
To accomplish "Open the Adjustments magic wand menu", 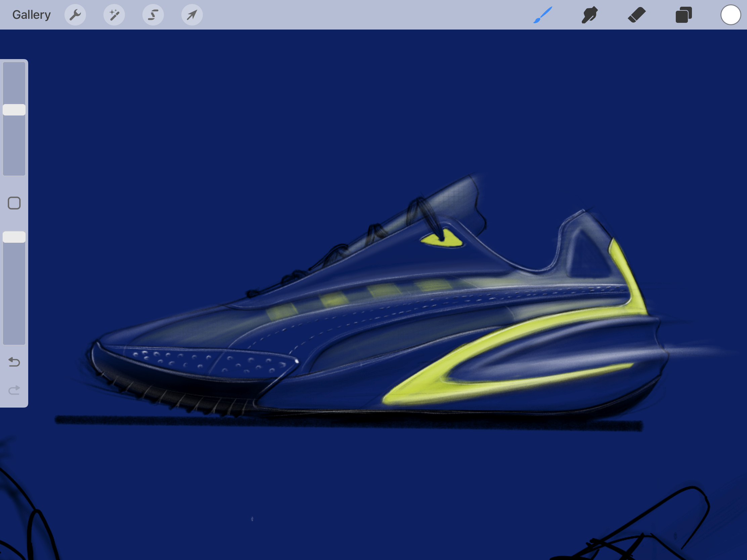I will 114,15.
